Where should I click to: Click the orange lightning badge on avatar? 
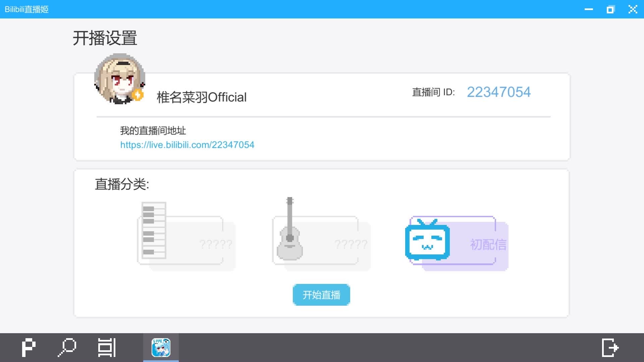[x=138, y=95]
